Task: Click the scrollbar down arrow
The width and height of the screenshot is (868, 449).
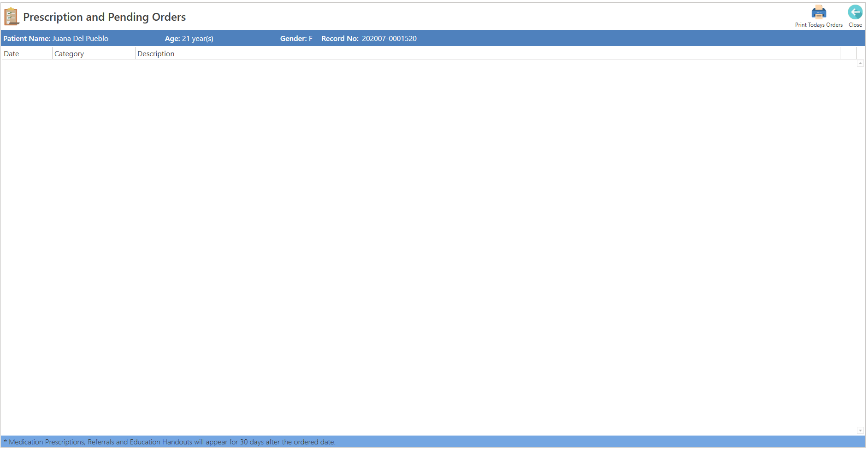Action: (x=860, y=431)
